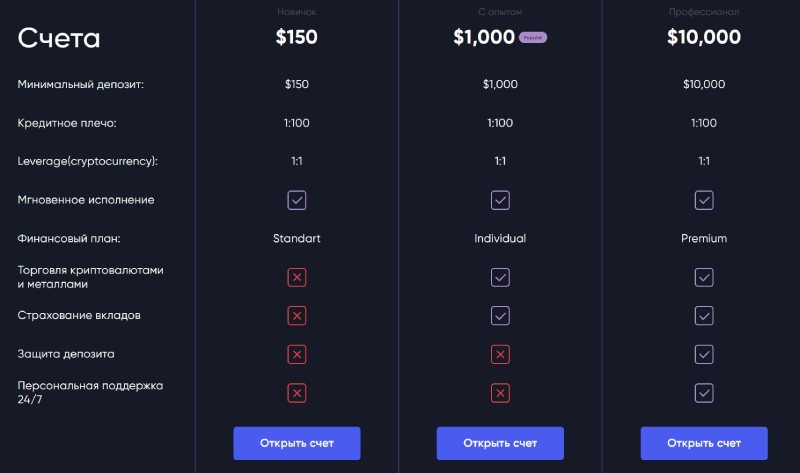This screenshot has width=800, height=473.
Task: Click deposit insurance red X in $150 plan
Action: pyautogui.click(x=297, y=315)
